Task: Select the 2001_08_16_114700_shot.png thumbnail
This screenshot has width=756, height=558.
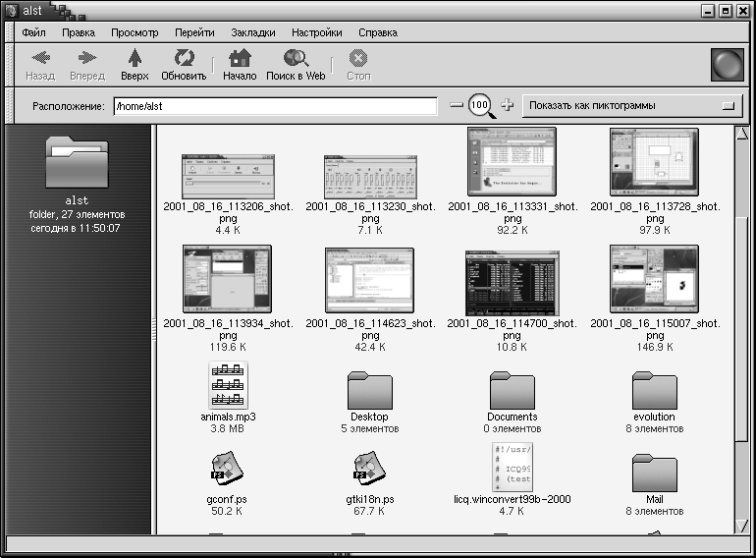Action: click(512, 280)
